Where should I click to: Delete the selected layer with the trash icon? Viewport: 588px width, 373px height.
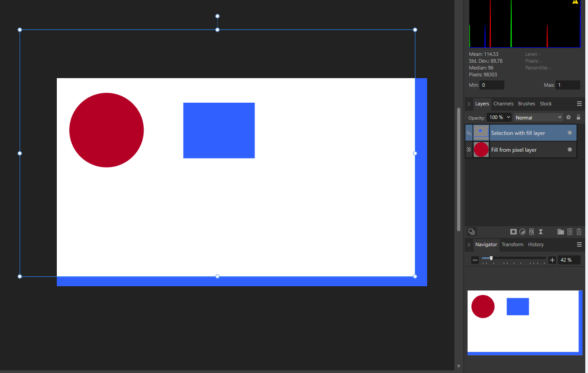pos(579,232)
